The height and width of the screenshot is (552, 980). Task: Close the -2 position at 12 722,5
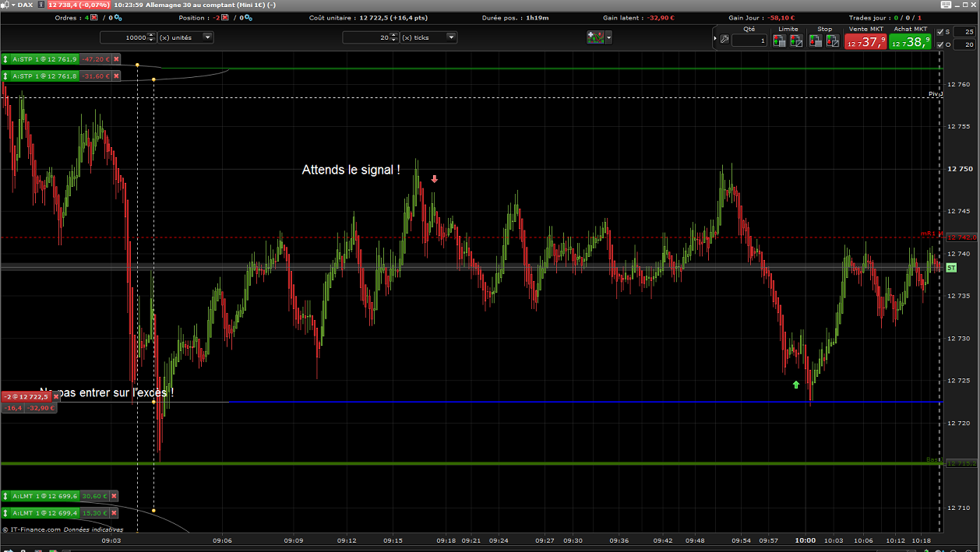click(x=56, y=396)
